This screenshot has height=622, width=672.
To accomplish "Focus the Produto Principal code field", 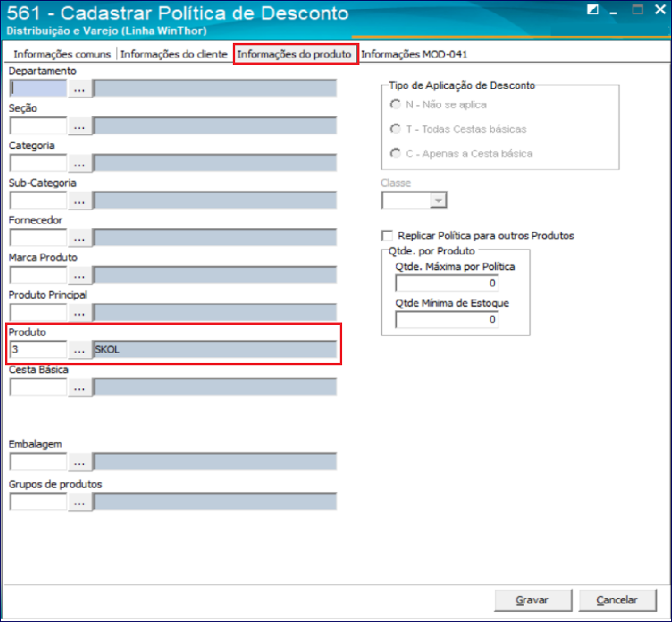I will point(38,313).
